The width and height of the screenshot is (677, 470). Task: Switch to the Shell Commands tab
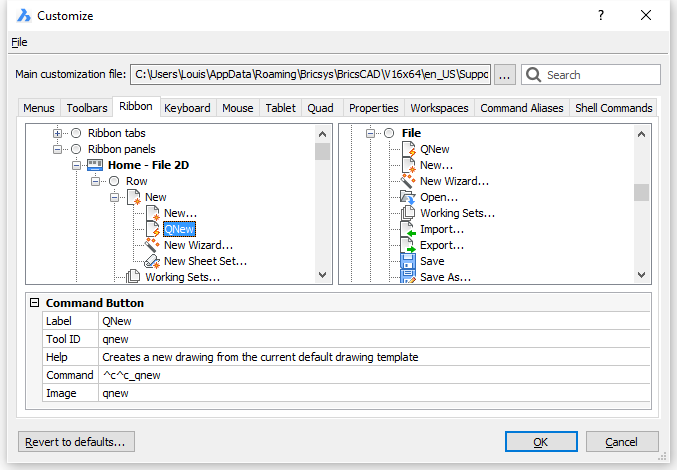pos(614,108)
